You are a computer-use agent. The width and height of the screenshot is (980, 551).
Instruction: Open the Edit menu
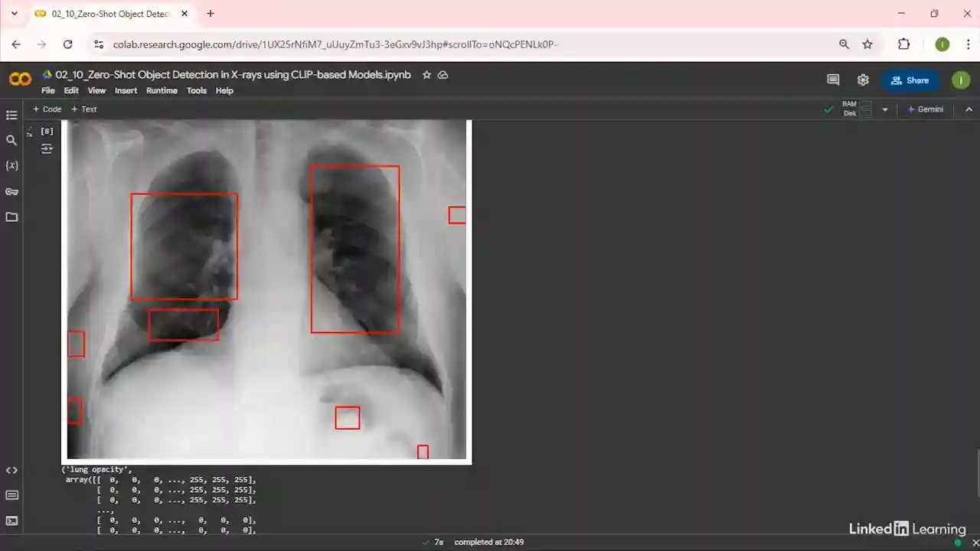click(x=71, y=90)
